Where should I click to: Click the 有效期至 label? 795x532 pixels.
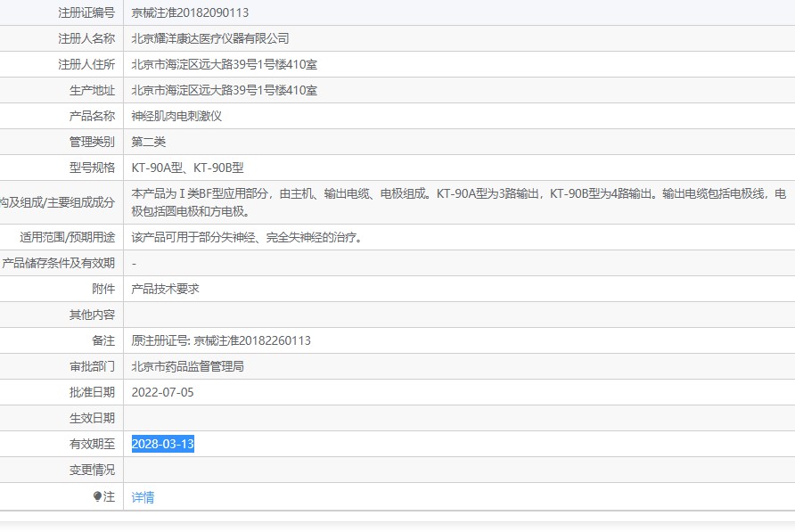click(x=93, y=445)
